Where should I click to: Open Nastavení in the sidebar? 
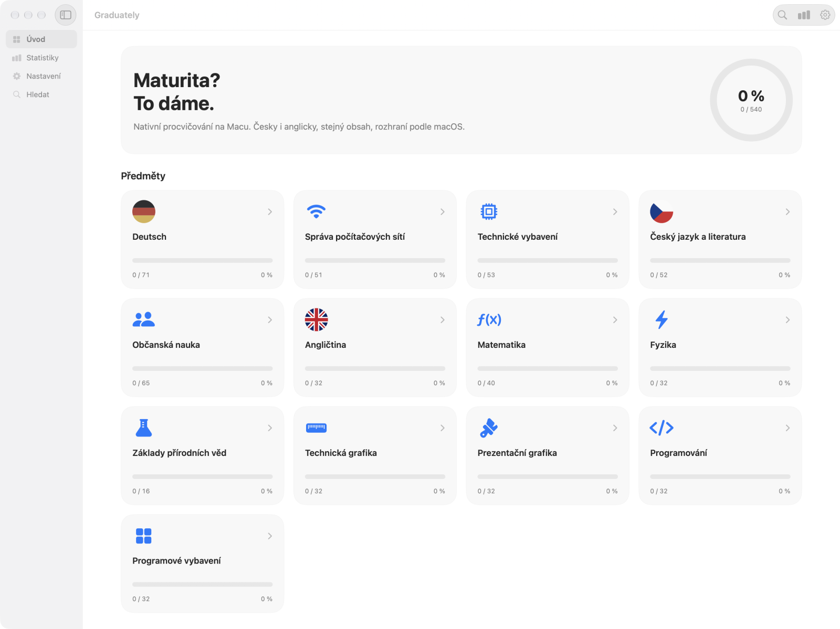41,76
